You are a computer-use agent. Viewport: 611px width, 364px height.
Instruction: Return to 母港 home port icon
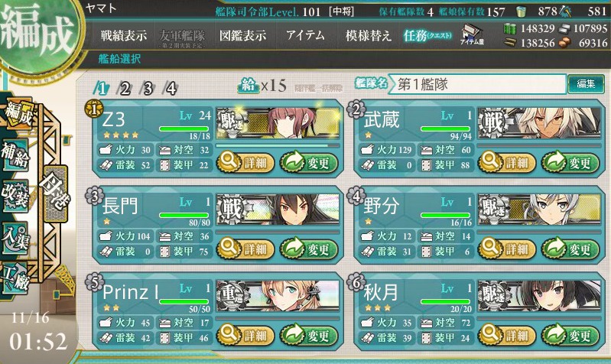pyautogui.click(x=55, y=193)
